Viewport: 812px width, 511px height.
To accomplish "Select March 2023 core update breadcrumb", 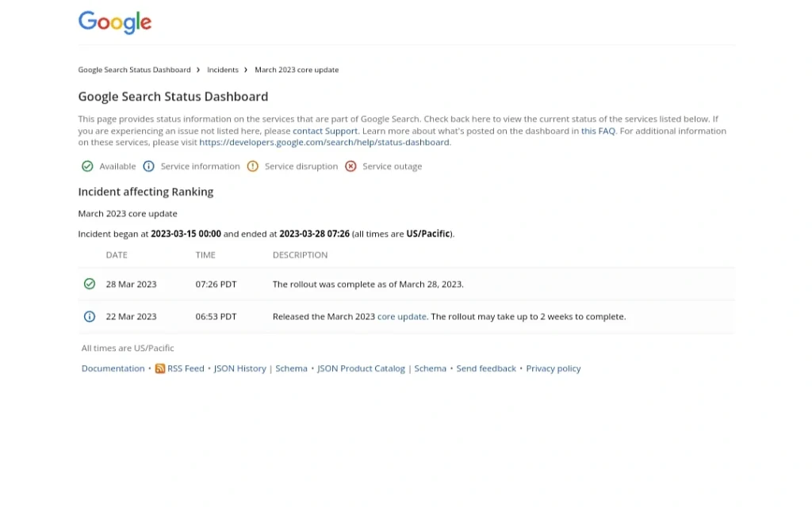I will [x=297, y=70].
